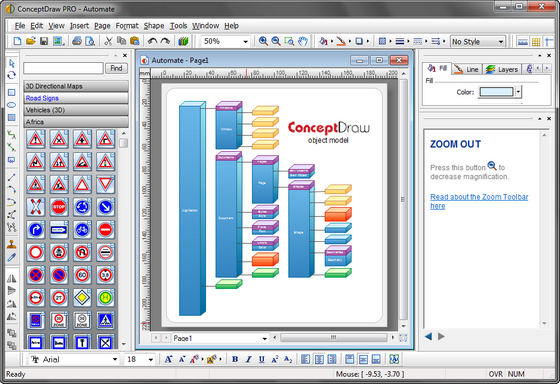Click the Cut scissors icon
Viewport: 560px width, 384px height.
pyautogui.click(x=108, y=41)
